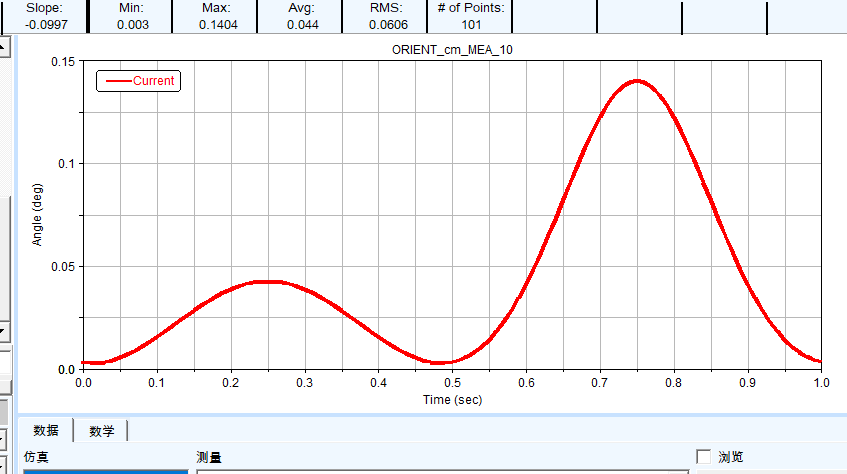
Task: Select the Angle (deg) axis label
Action: point(37,215)
